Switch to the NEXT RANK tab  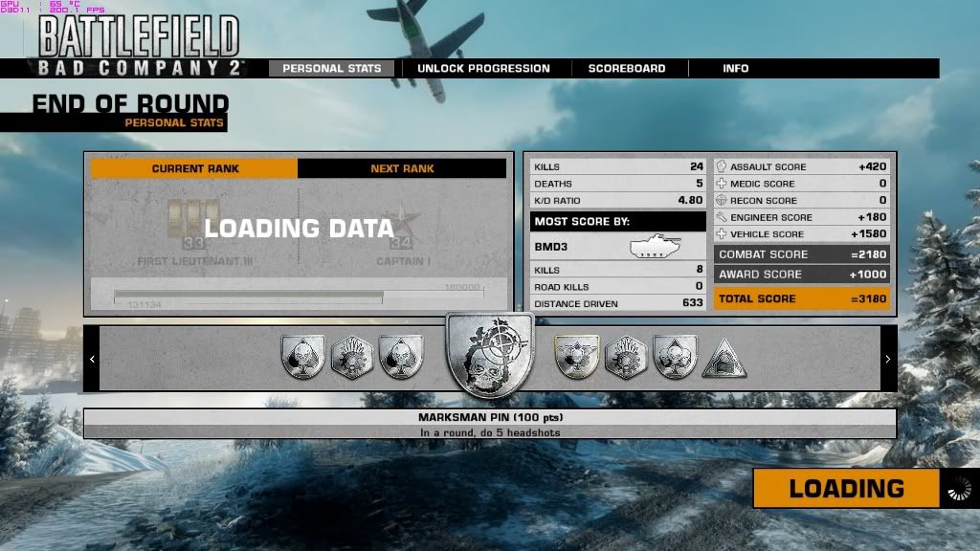[402, 168]
